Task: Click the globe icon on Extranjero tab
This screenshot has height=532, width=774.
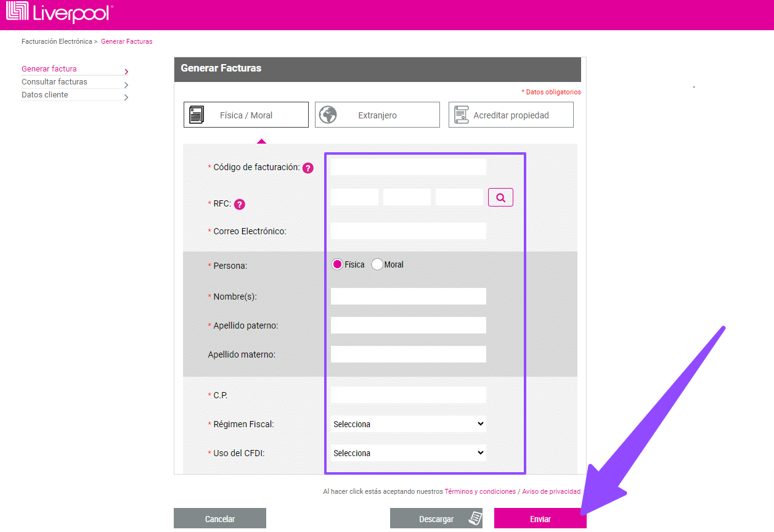Action: (x=328, y=115)
